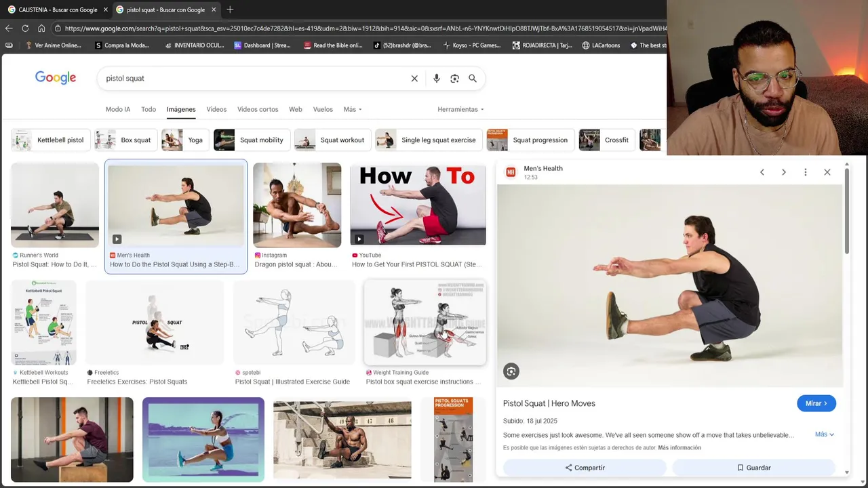Search inside image with Lens overlay icon
Screen dimensions: 868x488
511,371
